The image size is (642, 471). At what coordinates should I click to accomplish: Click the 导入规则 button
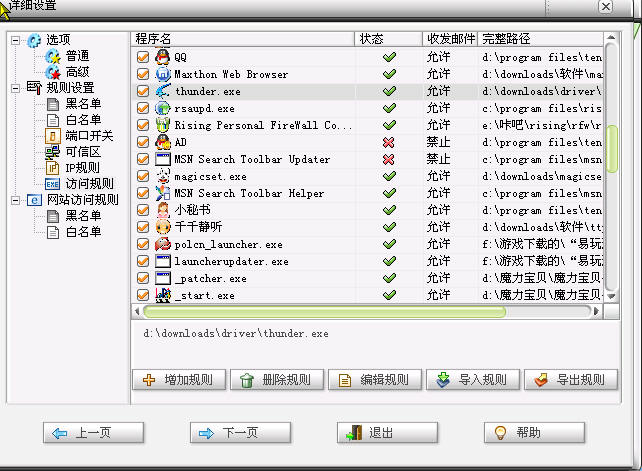(x=473, y=380)
